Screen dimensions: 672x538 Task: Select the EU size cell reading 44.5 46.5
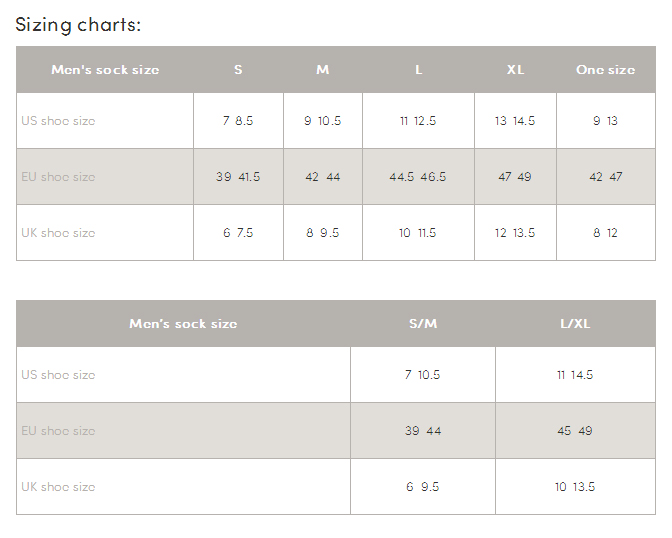point(418,177)
